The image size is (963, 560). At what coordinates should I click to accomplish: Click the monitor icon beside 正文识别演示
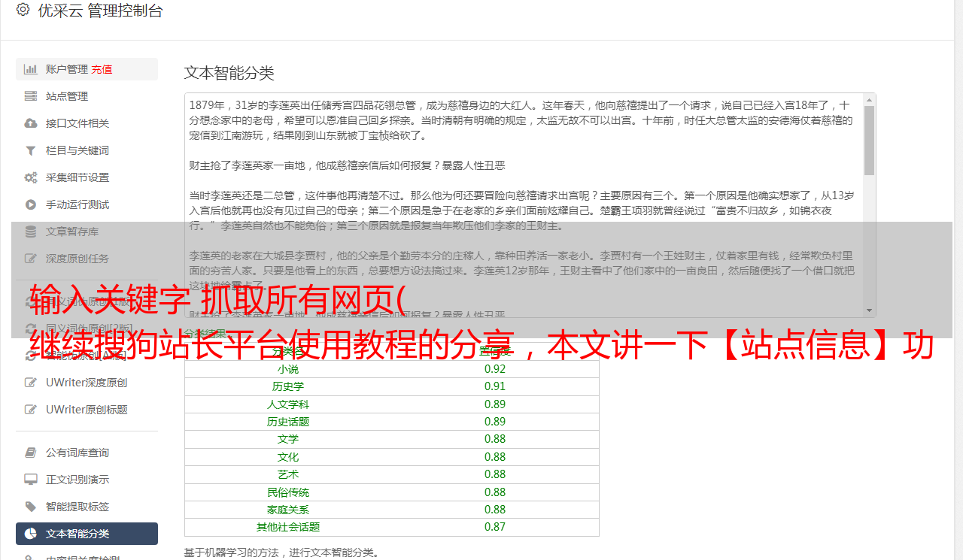[x=31, y=480]
